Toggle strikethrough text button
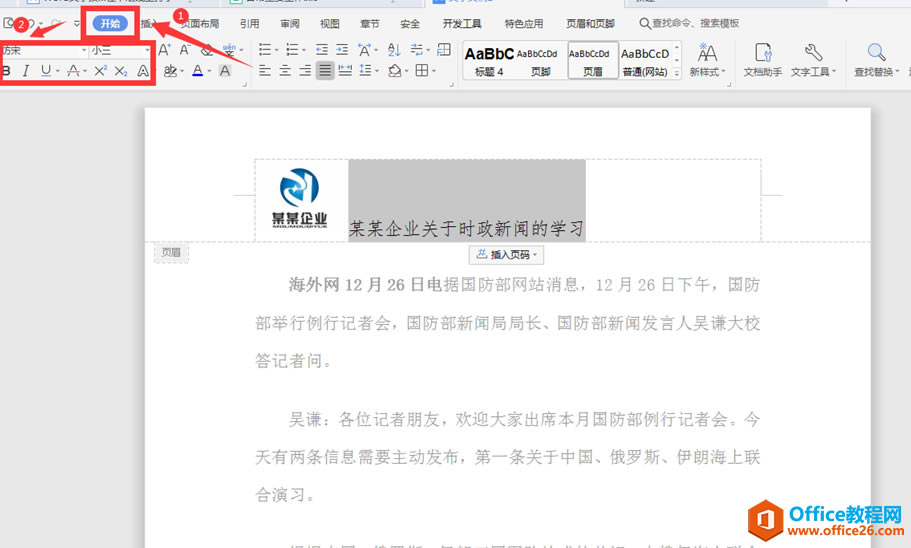 [x=73, y=71]
